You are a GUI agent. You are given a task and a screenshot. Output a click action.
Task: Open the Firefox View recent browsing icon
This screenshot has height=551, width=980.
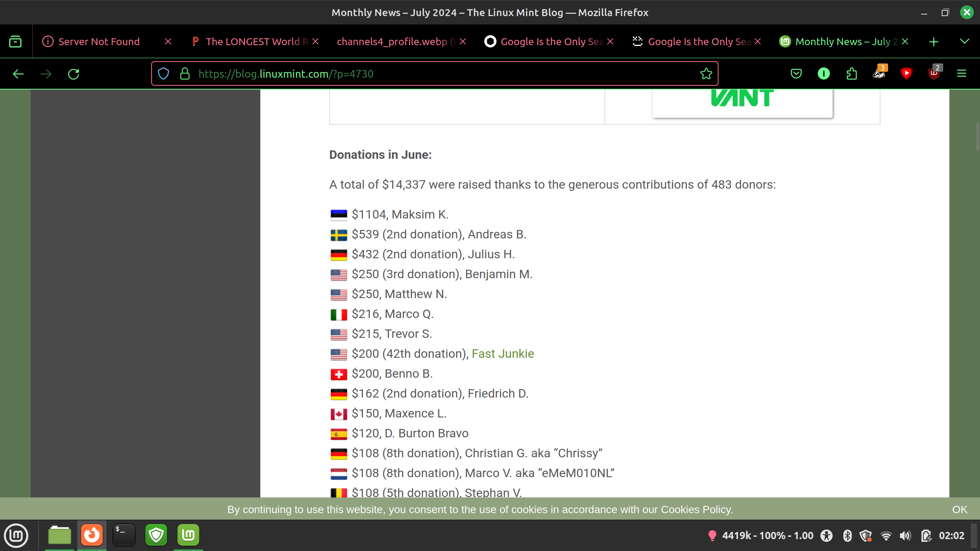[x=15, y=41]
